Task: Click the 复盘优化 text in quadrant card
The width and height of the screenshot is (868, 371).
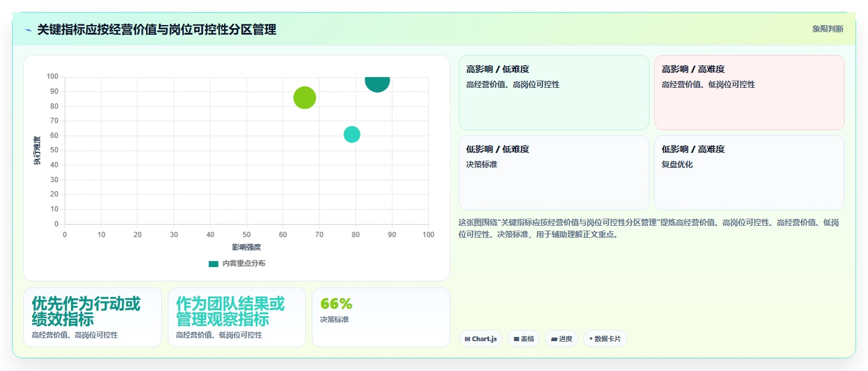Action: [677, 164]
